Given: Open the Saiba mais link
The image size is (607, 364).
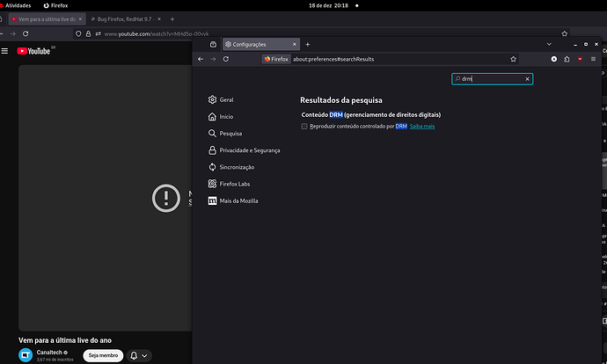Looking at the screenshot, I should [x=422, y=126].
